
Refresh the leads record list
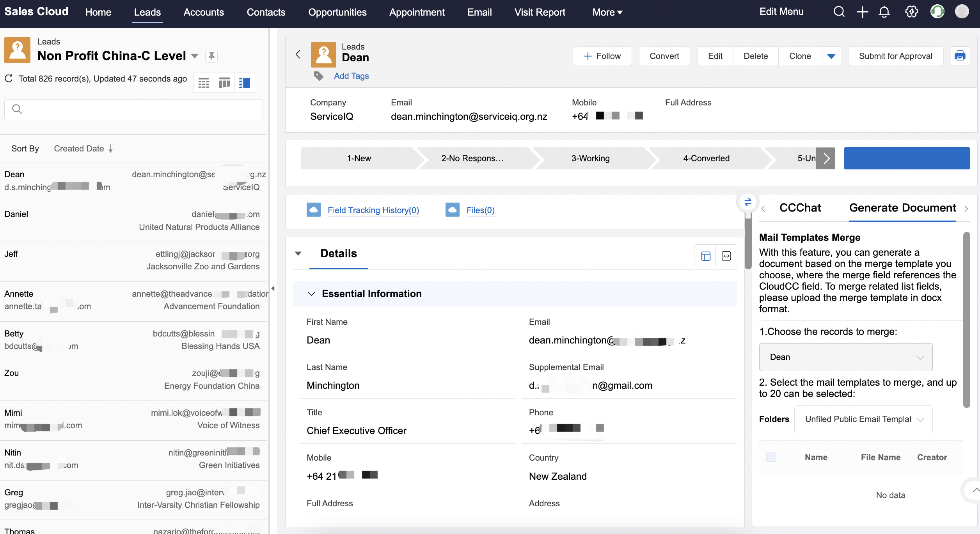tap(9, 79)
